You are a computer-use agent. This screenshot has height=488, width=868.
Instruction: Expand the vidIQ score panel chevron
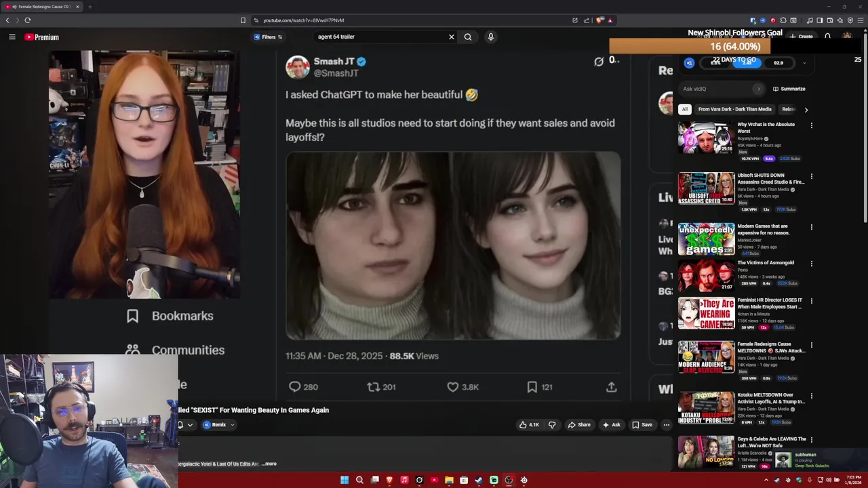coord(804,63)
